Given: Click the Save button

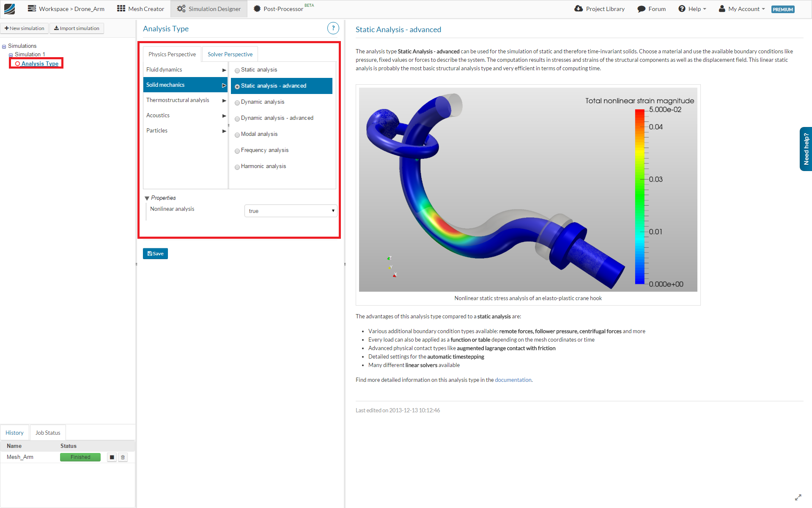Looking at the screenshot, I should [x=155, y=254].
